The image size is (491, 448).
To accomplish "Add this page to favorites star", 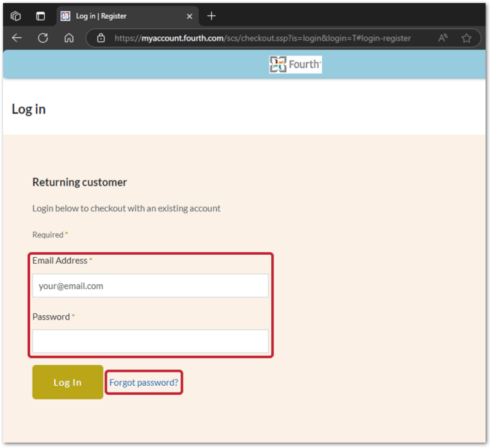I will point(466,37).
